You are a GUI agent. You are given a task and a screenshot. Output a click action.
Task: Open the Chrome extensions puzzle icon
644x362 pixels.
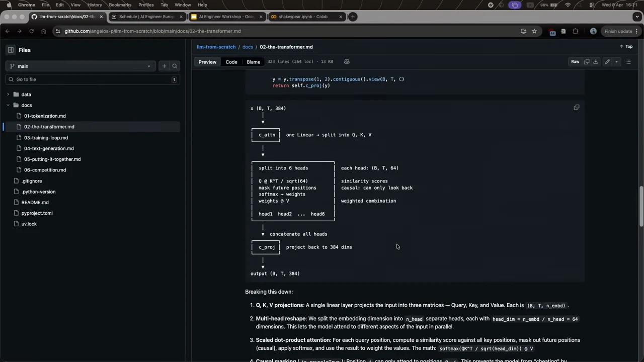click(576, 31)
